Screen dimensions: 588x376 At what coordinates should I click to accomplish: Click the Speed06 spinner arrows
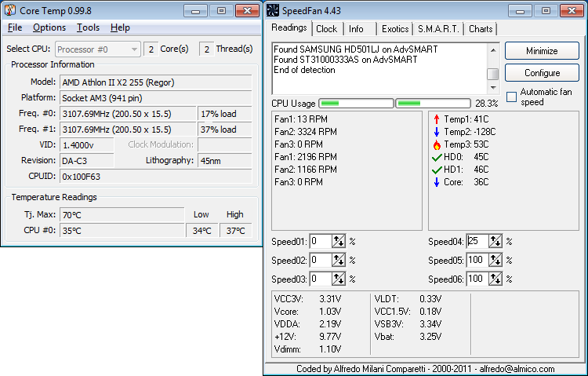click(x=495, y=279)
